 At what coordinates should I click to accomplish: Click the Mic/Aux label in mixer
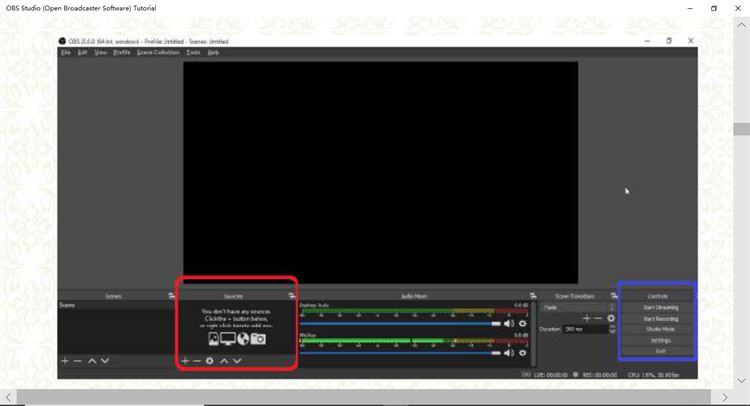[308, 335]
